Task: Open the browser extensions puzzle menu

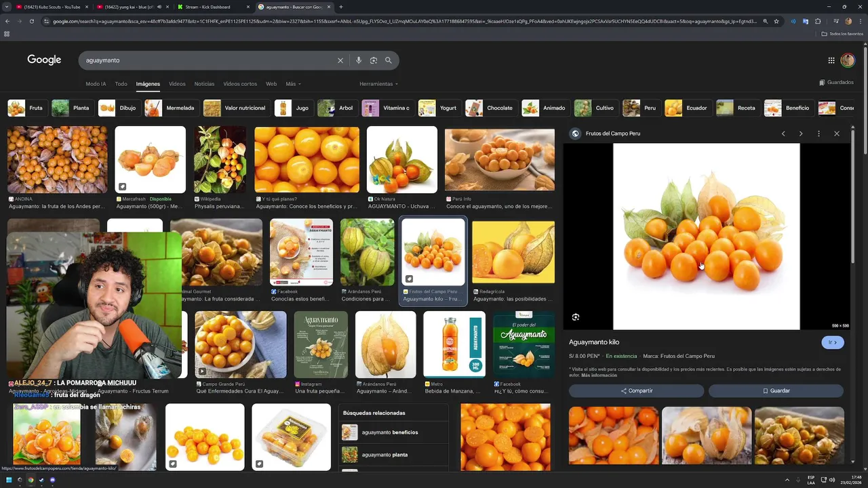Action: [818, 21]
